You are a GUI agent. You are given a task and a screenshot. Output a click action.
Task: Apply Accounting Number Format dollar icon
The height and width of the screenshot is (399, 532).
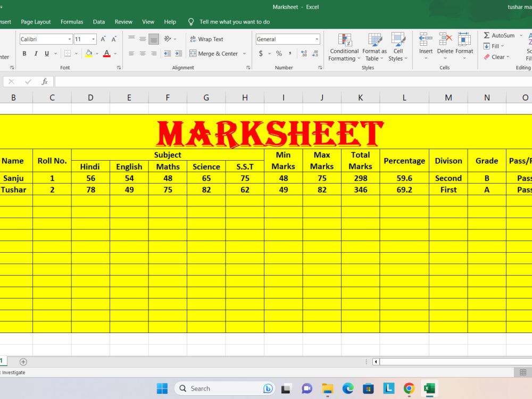click(261, 53)
